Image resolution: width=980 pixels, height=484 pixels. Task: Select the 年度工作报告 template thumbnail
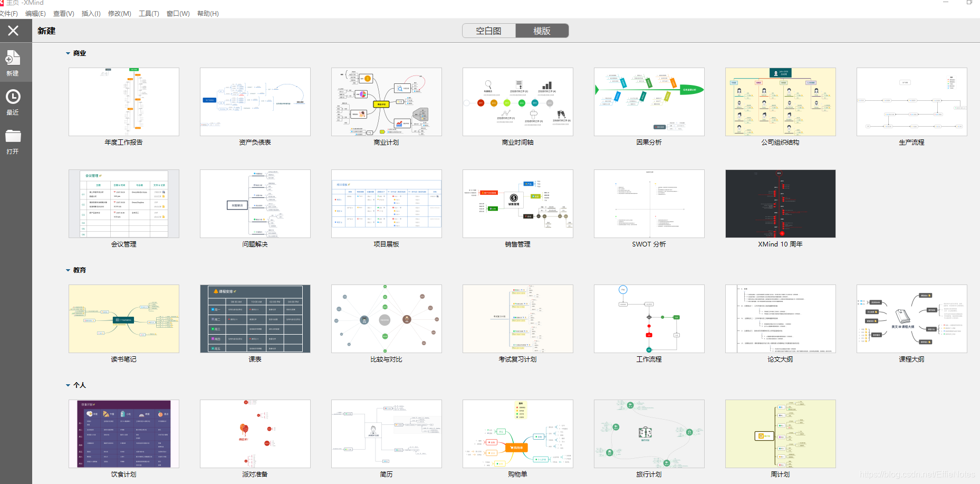(x=124, y=102)
